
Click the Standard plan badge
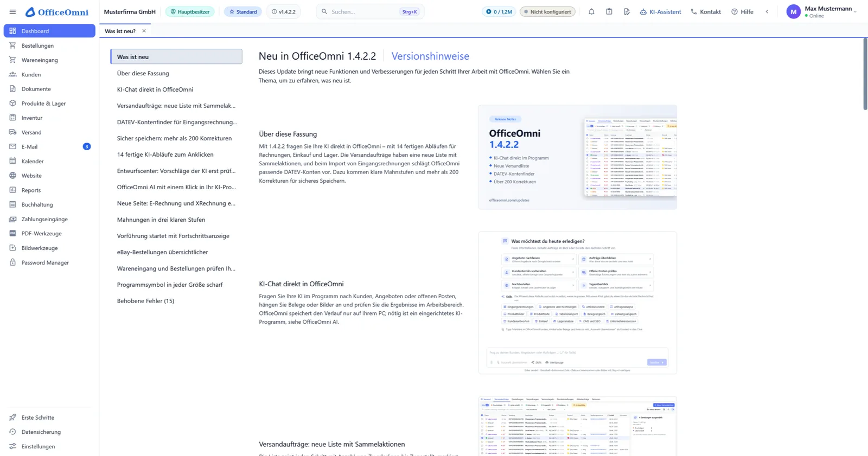242,12
